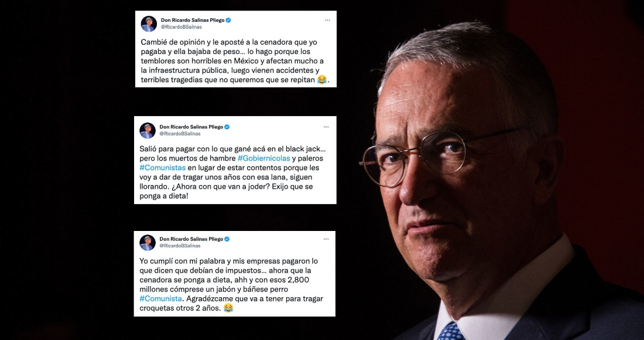Click the @RicardoBSalinas handle on the third tweet
The image size is (644, 340).
[180, 246]
